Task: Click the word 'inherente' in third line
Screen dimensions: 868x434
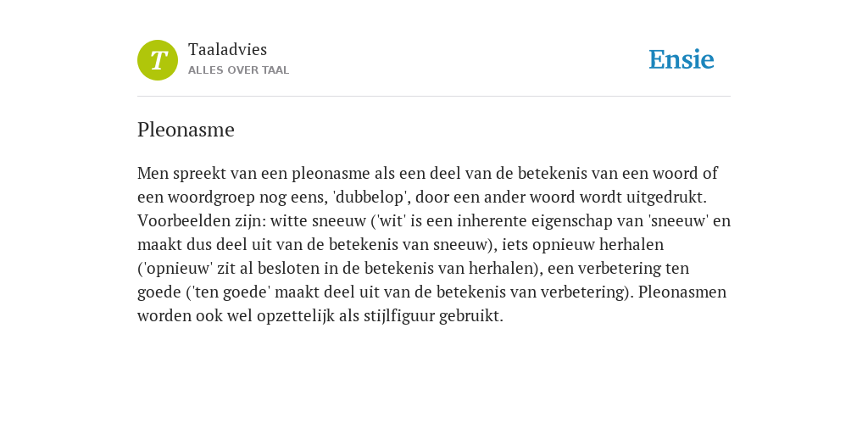Action: pos(491,221)
